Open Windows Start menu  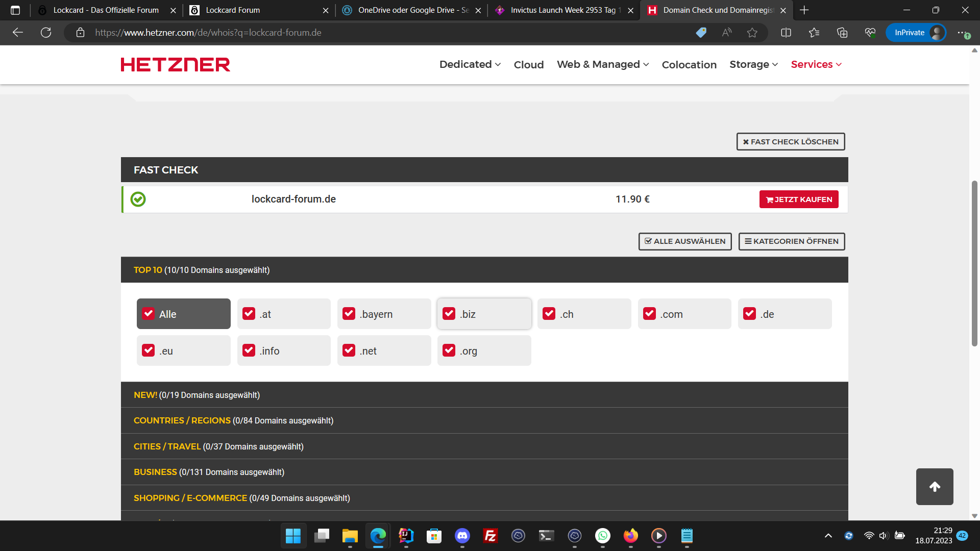pyautogui.click(x=293, y=536)
